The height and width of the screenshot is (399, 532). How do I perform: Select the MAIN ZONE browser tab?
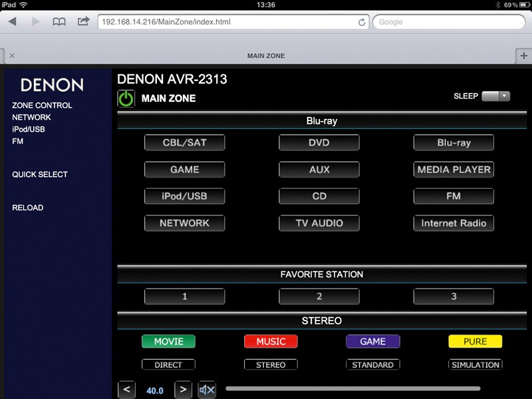coord(266,56)
